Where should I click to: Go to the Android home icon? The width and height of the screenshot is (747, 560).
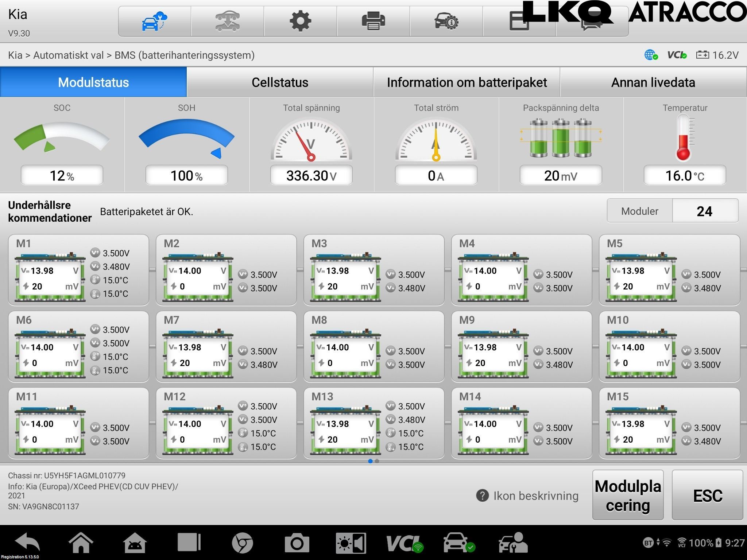(x=81, y=542)
